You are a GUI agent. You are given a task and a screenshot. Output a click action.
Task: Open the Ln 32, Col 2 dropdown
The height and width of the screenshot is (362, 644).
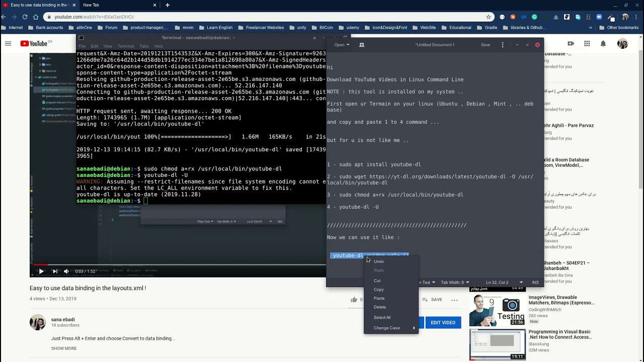[x=505, y=283]
